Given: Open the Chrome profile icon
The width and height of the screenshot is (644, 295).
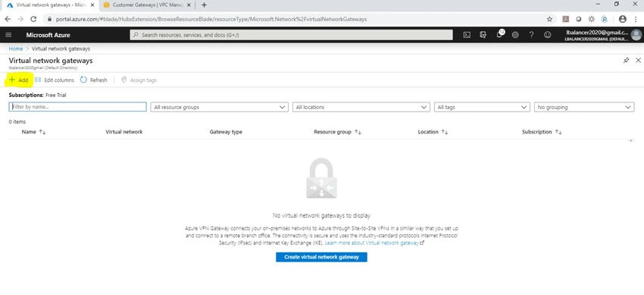Looking at the screenshot, I should [x=623, y=19].
